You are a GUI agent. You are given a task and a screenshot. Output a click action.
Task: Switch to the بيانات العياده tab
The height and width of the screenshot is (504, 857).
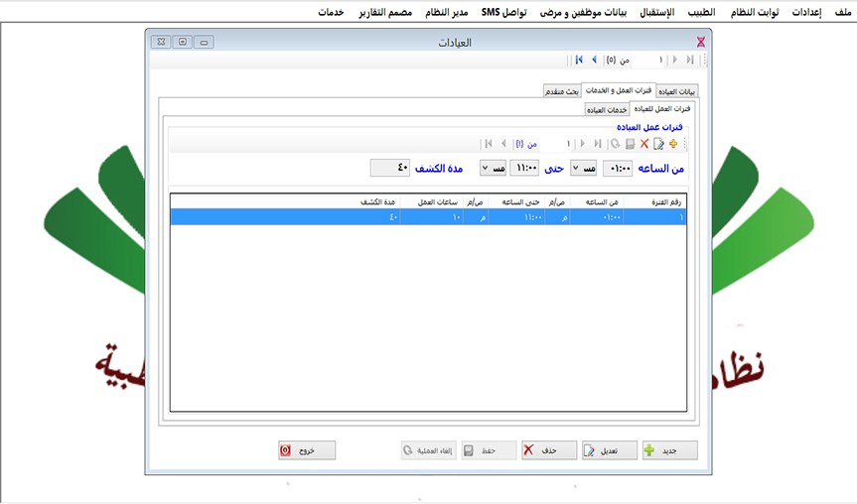678,91
